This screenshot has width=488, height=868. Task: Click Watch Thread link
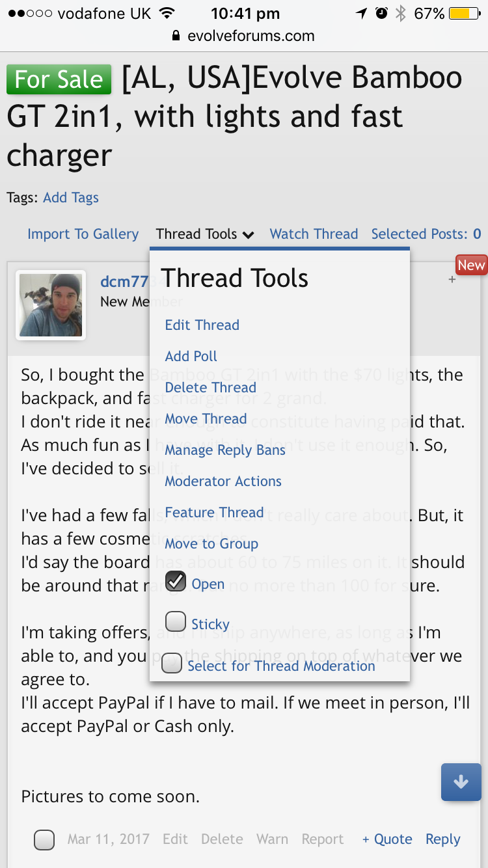(x=314, y=234)
